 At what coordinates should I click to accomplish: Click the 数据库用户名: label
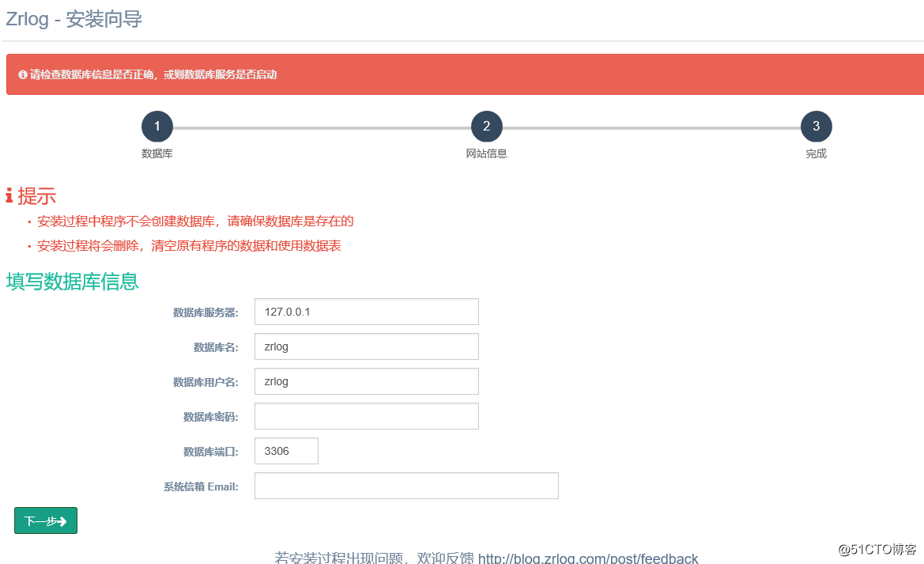click(x=205, y=382)
